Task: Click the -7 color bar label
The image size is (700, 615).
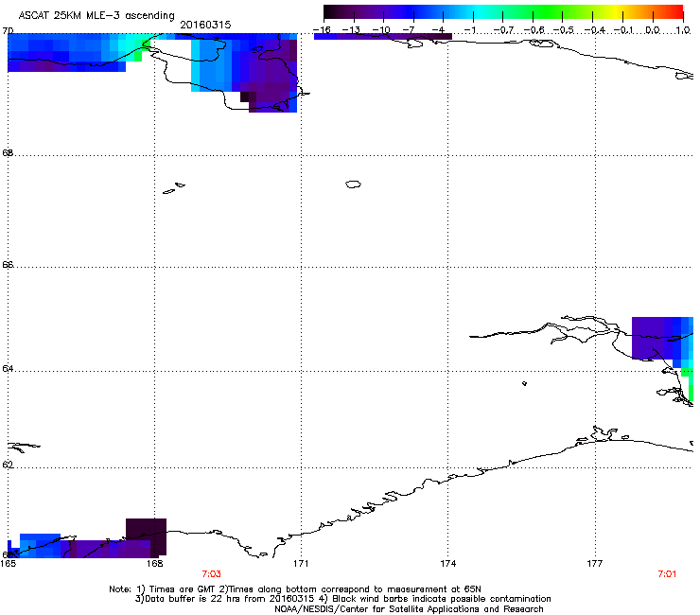Action: tap(411, 30)
